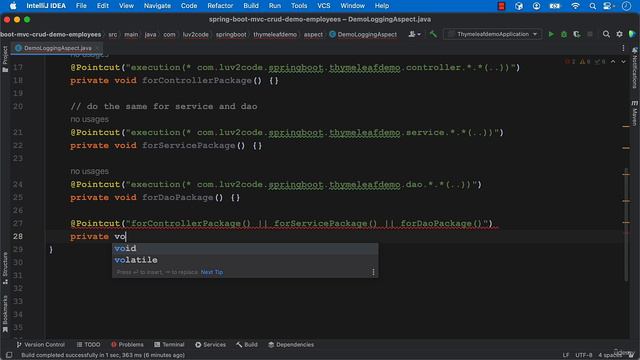
Task: Jump to previous highlighted error arrow
Action: [x=613, y=62]
